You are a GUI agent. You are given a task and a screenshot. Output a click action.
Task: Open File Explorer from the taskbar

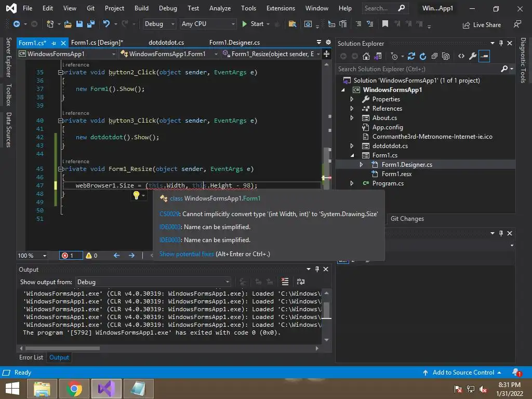point(42,389)
